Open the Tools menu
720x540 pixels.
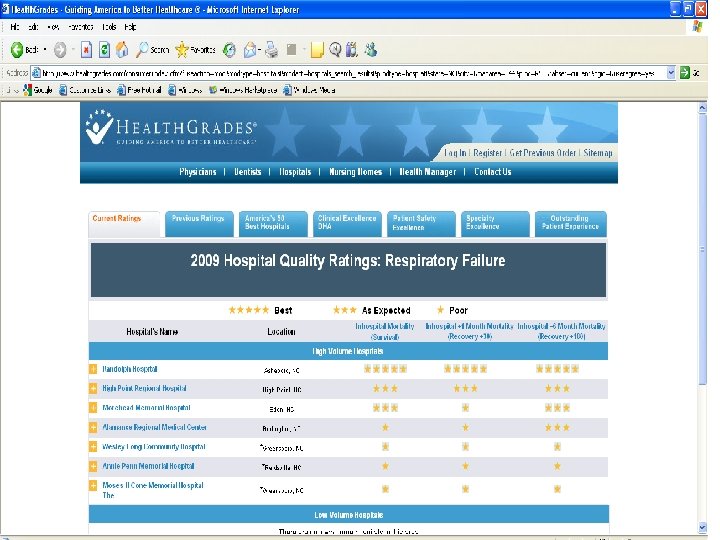pos(109,27)
